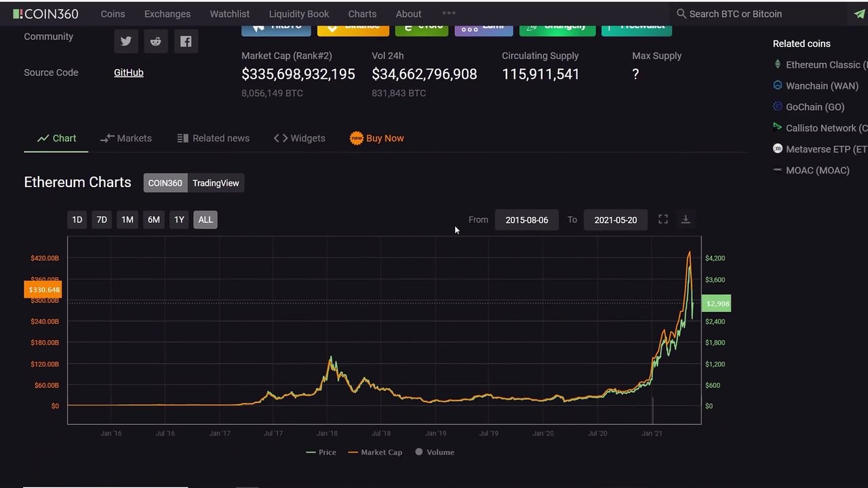Click the $330.64B market cap marker
This screenshot has height=488, width=868.
(43, 290)
